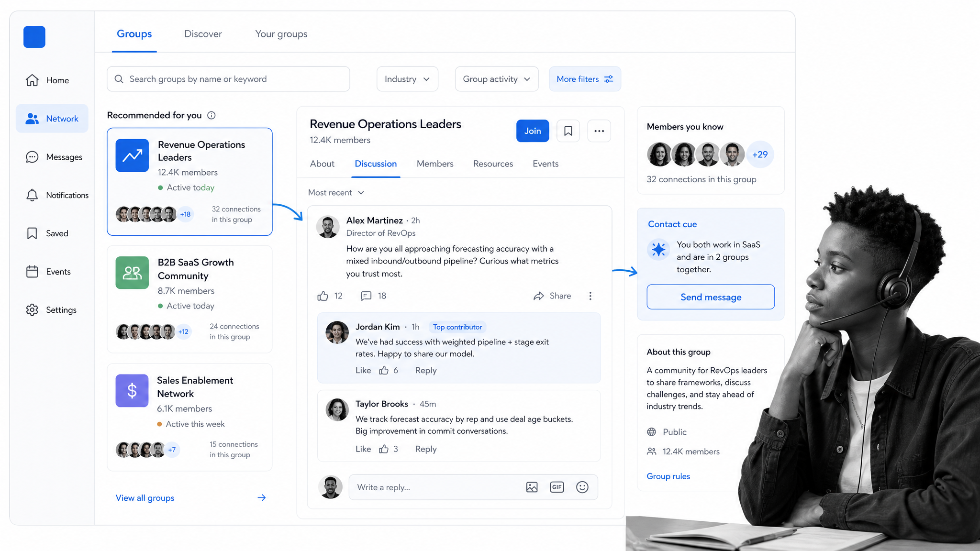This screenshot has height=551, width=980.
Task: Click the Alex Martinez author name
Action: (375, 220)
